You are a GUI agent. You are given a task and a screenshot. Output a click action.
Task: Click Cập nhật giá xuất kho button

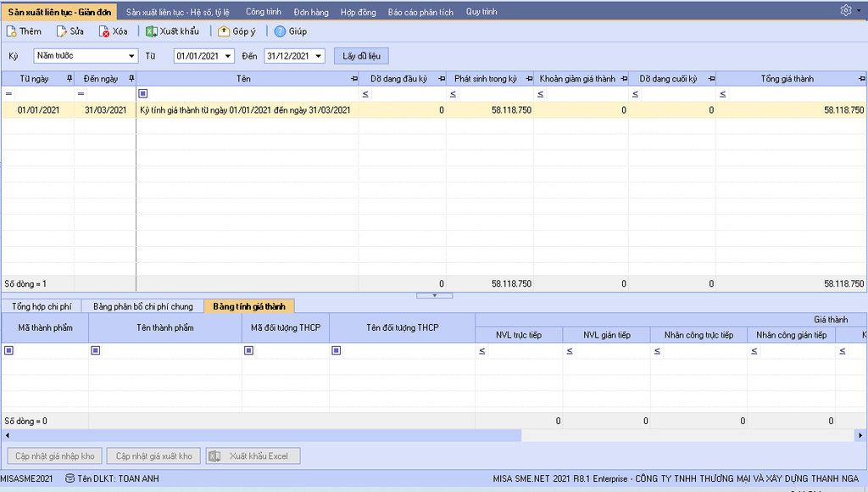154,456
